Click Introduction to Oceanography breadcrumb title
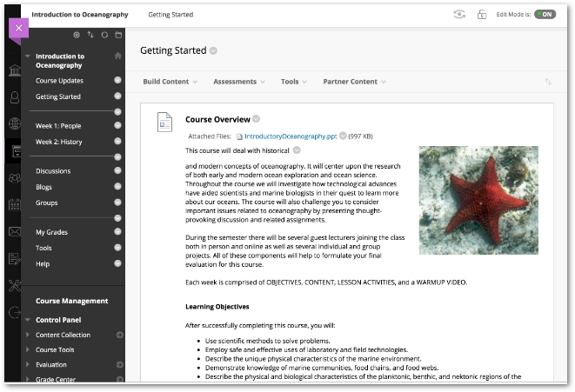This screenshot has height=392, width=575. coord(80,15)
